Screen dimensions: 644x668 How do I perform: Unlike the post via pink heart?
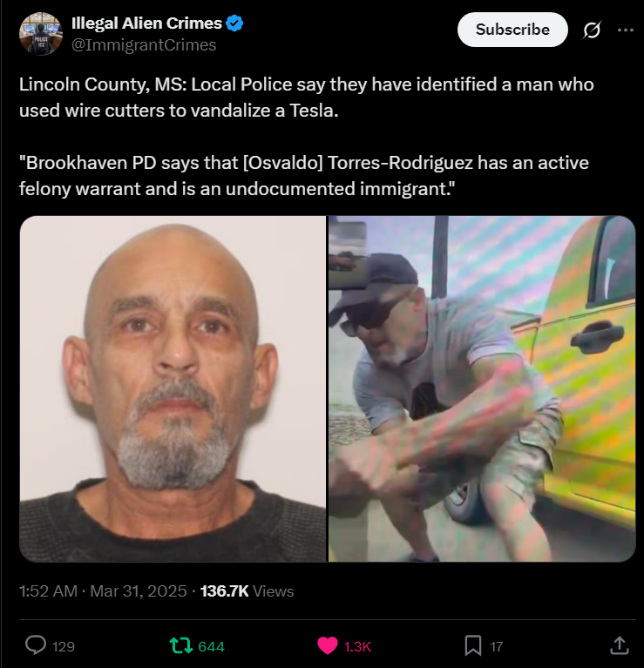[328, 645]
